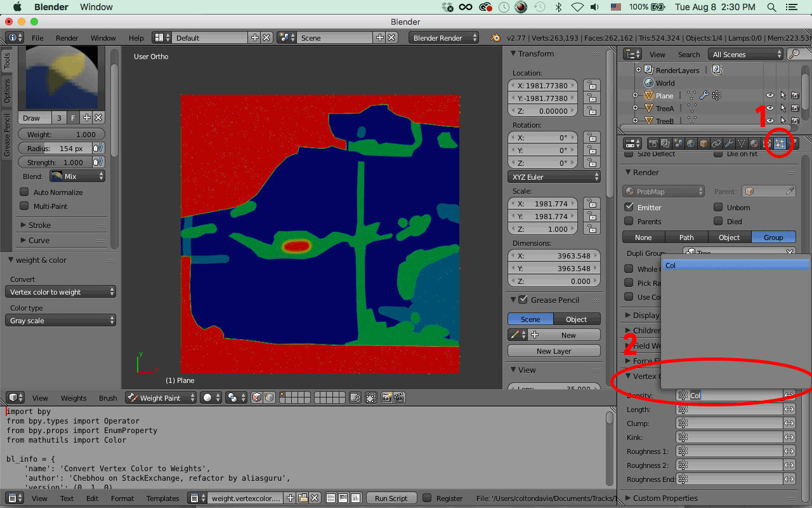Image resolution: width=812 pixels, height=508 pixels.
Task: Toggle line numbers in text editor
Action: (x=331, y=498)
